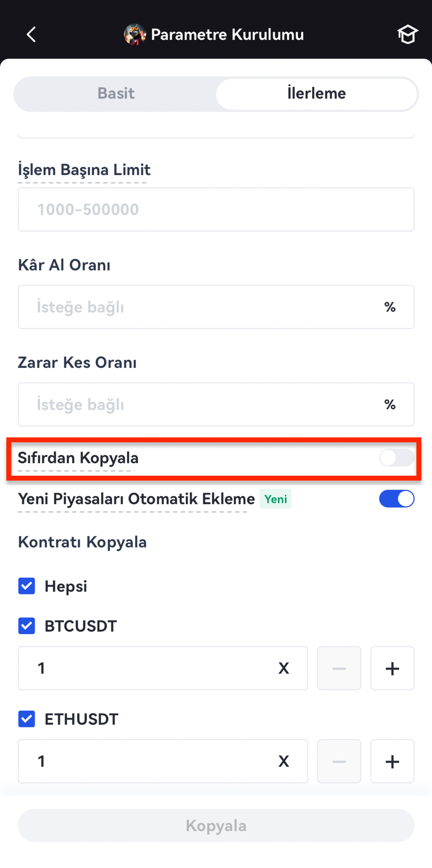The width and height of the screenshot is (432, 868).
Task: Tap the İşlem Başına Limit label
Action: 84,170
